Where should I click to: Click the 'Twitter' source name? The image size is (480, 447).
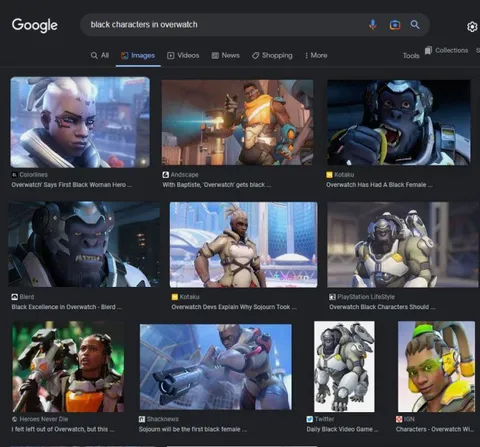pos(324,419)
